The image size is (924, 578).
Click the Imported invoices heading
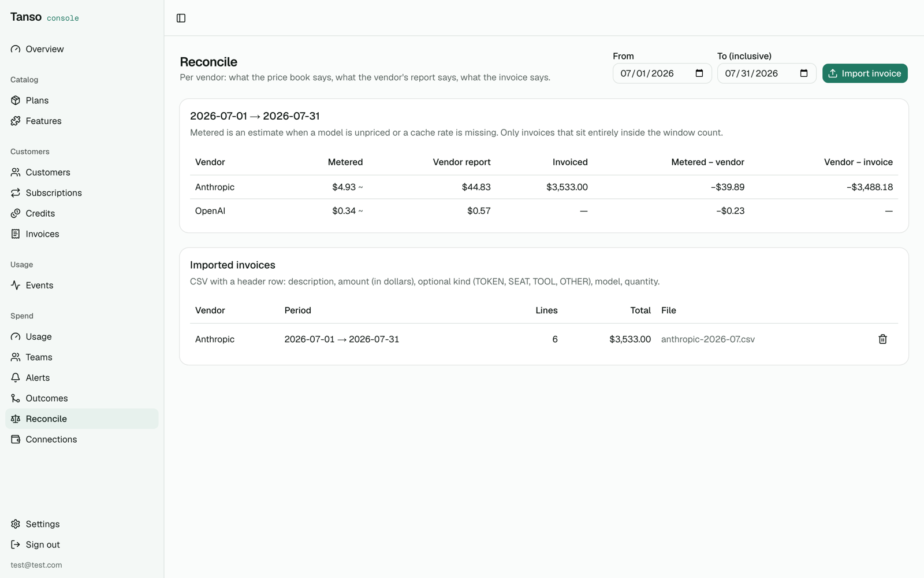(x=233, y=265)
